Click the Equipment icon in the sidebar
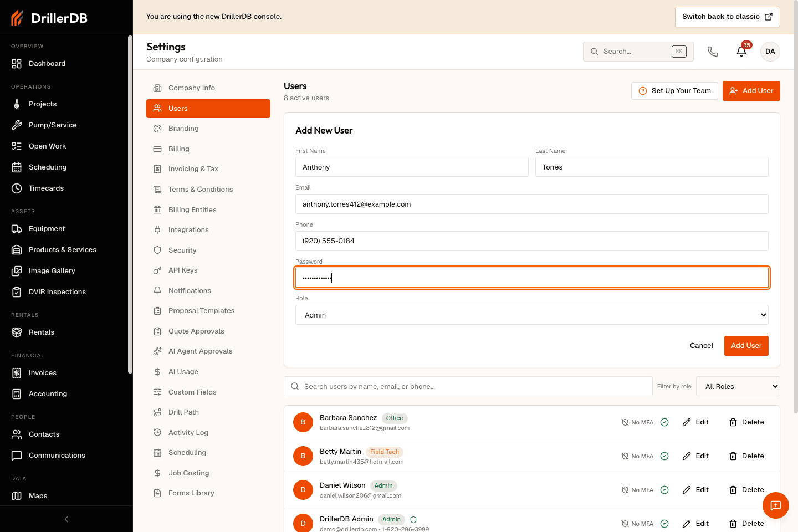798x532 pixels. tap(17, 229)
